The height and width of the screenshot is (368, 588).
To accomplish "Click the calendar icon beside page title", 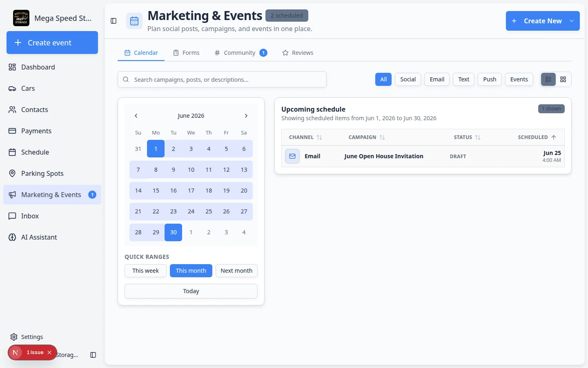I will click(x=134, y=21).
